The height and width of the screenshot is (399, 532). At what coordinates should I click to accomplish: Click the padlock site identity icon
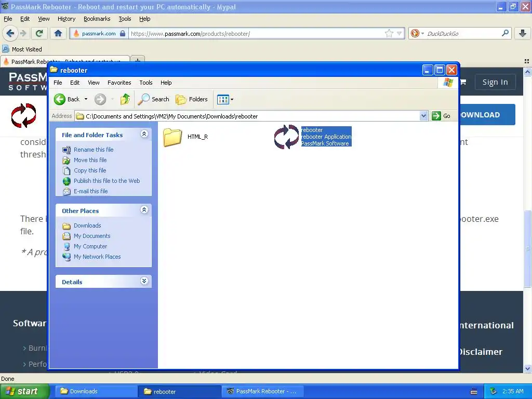point(123,33)
